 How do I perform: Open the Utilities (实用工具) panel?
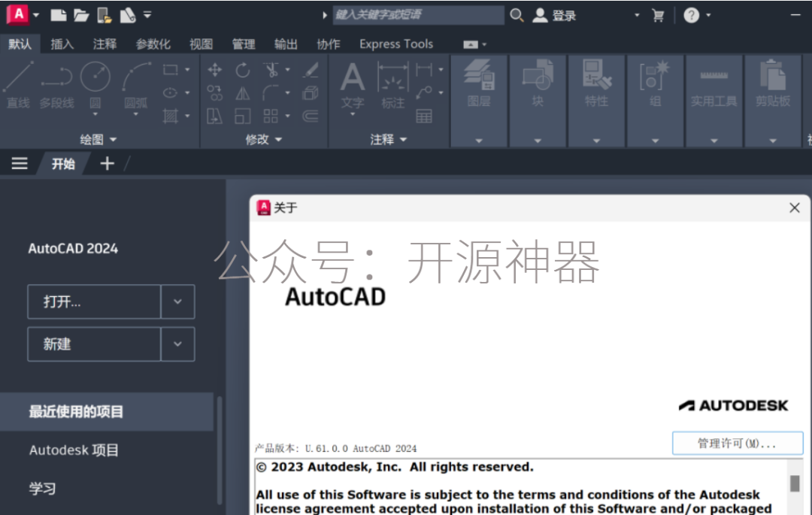[714, 101]
